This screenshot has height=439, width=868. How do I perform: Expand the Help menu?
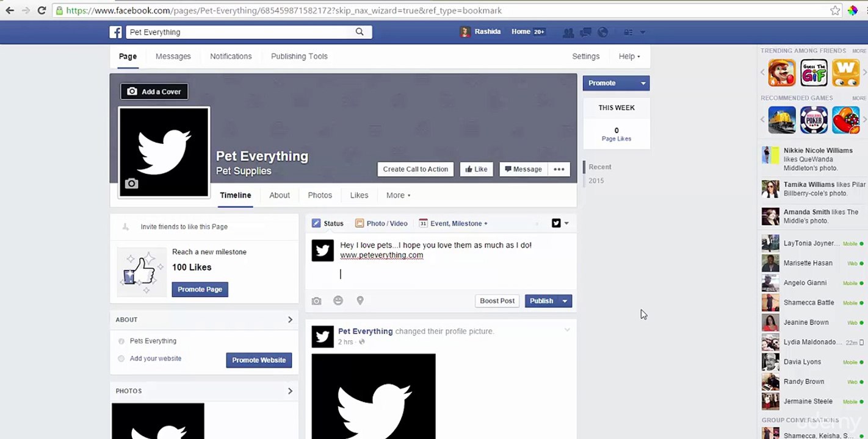629,56
